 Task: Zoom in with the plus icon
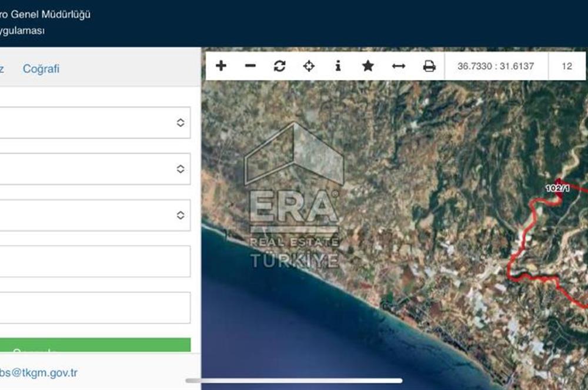(x=221, y=66)
